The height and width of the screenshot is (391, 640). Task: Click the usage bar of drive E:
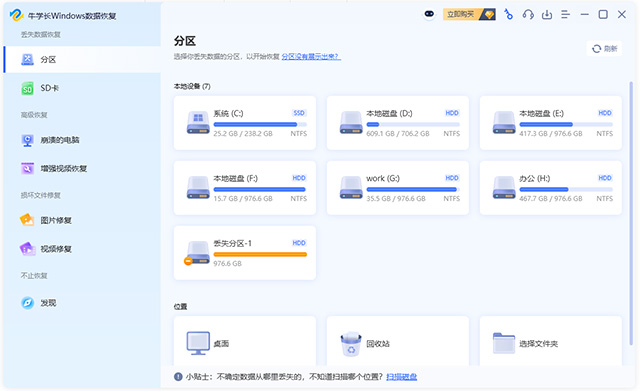click(x=566, y=124)
